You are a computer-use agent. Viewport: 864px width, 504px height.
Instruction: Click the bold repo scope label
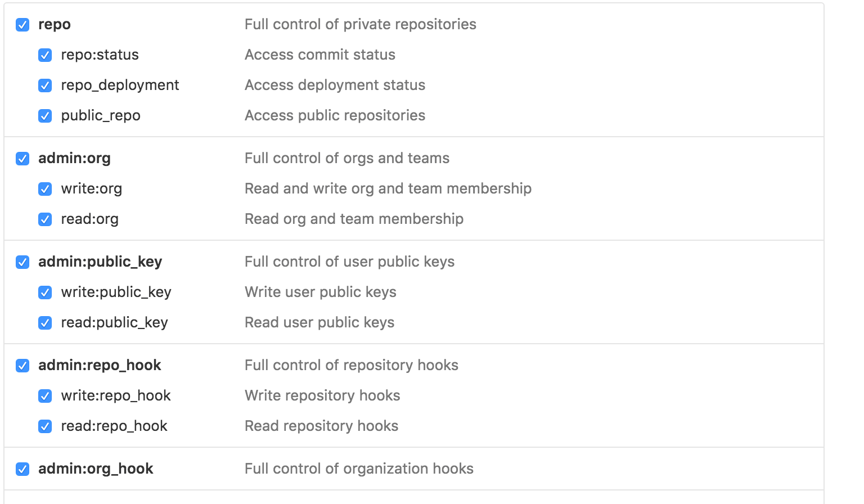tap(55, 24)
